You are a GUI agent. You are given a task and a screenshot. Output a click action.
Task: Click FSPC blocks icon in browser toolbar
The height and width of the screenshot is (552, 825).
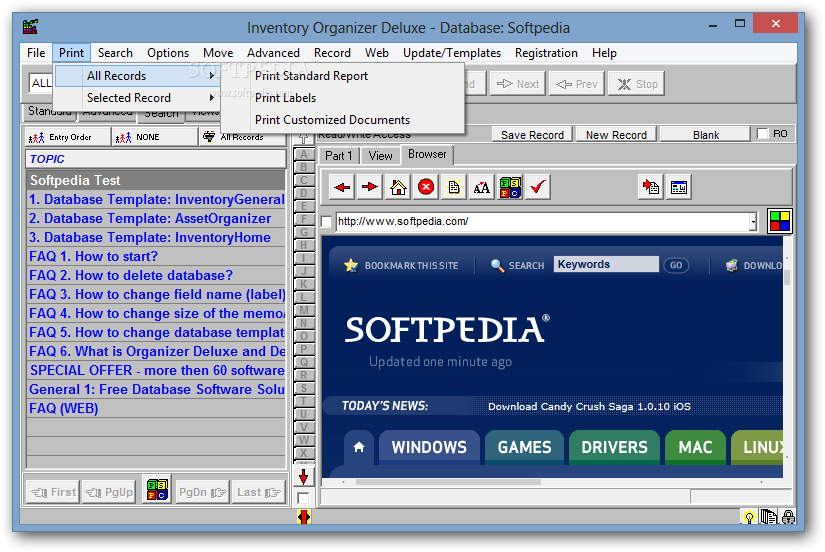510,187
